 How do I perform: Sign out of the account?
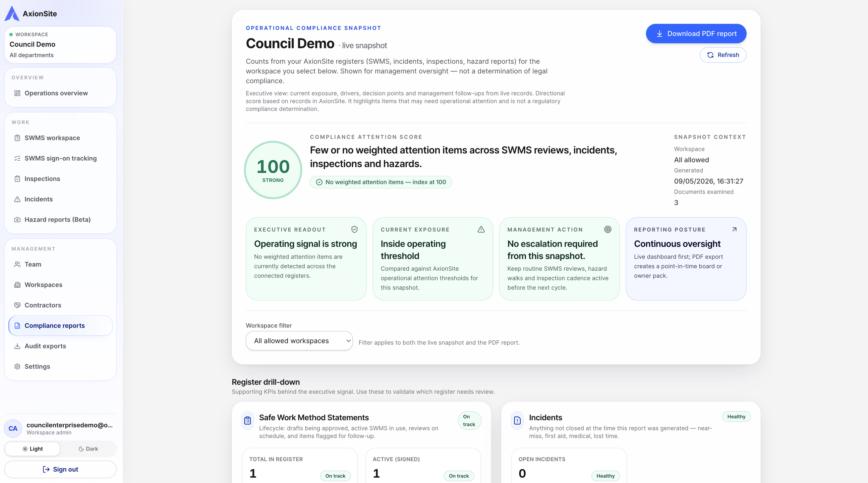(60, 469)
